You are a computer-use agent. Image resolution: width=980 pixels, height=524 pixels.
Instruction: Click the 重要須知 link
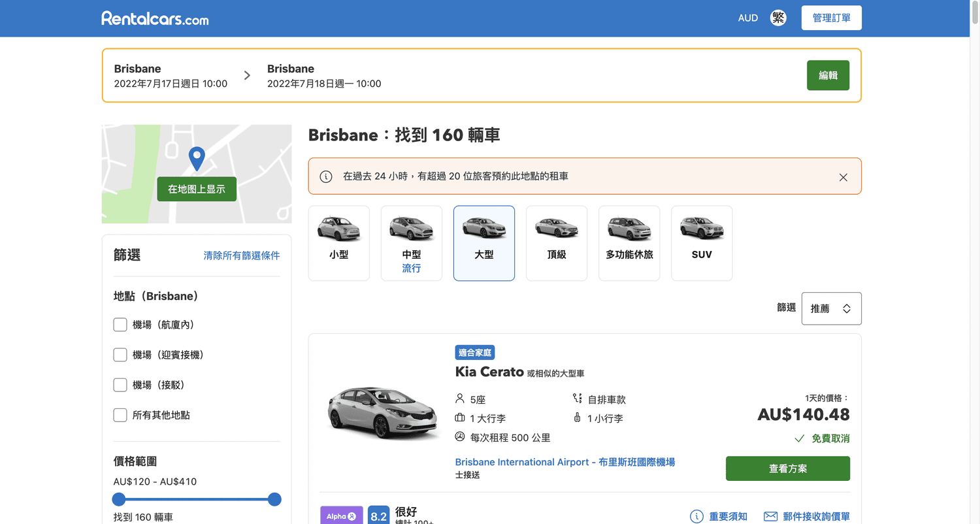728,516
